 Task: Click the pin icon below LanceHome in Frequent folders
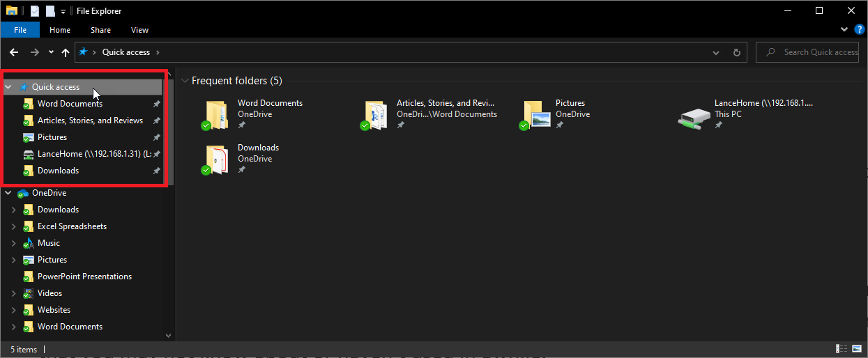(x=719, y=125)
